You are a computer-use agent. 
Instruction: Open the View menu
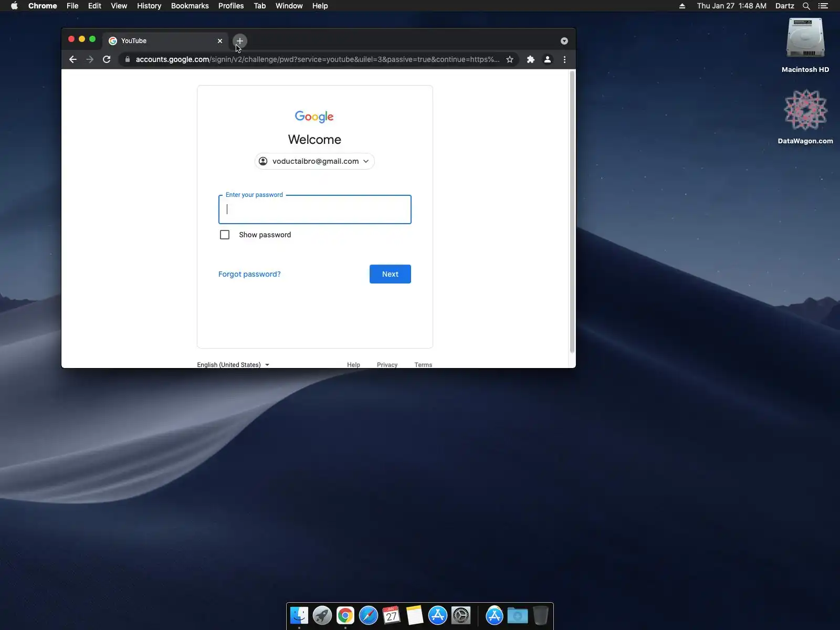(119, 6)
